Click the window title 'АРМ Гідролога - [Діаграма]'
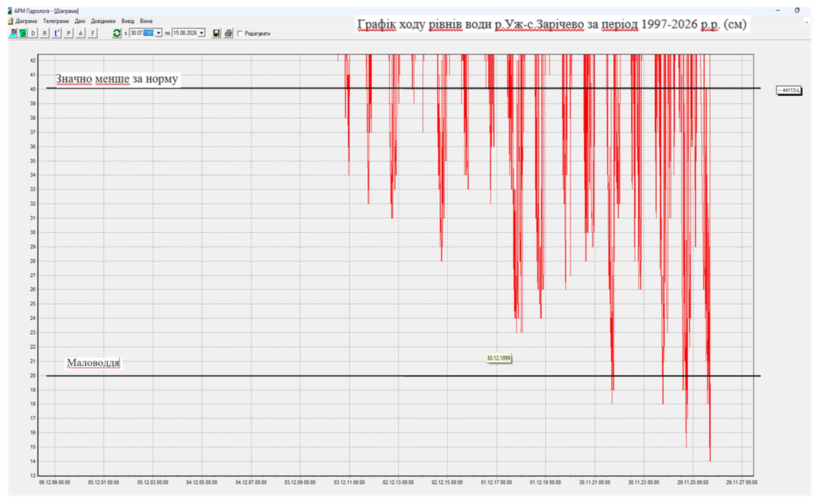The image size is (820, 504). [x=46, y=11]
